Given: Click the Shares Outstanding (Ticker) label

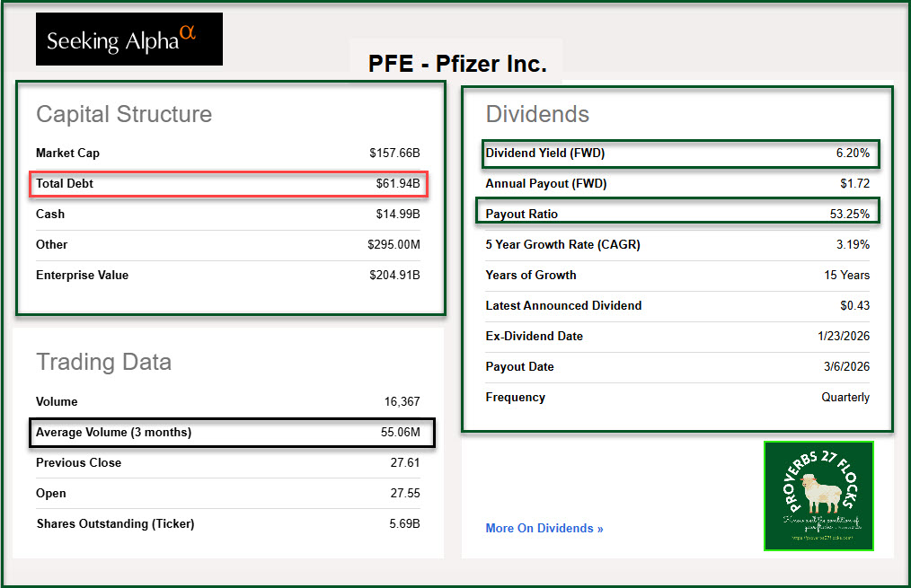Looking at the screenshot, I should (115, 524).
